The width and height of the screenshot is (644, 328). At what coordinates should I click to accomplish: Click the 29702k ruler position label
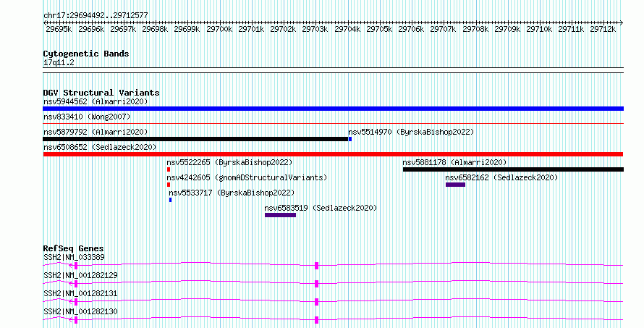pyautogui.click(x=283, y=29)
